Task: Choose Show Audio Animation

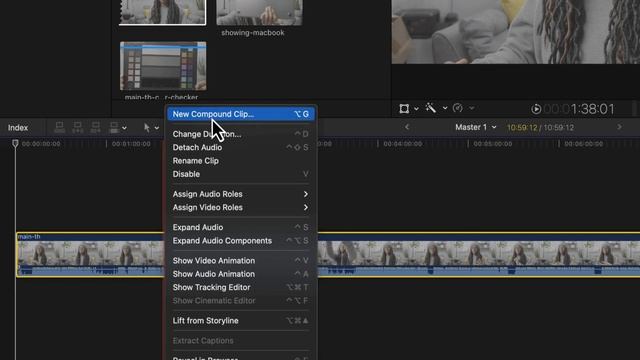Action: [x=241, y=274]
